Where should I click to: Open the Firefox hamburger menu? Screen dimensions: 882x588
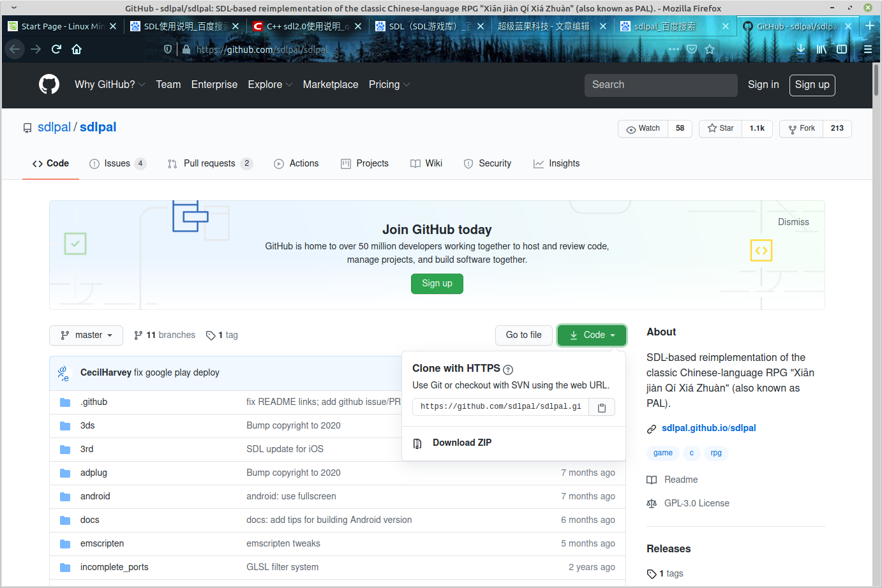(x=867, y=49)
